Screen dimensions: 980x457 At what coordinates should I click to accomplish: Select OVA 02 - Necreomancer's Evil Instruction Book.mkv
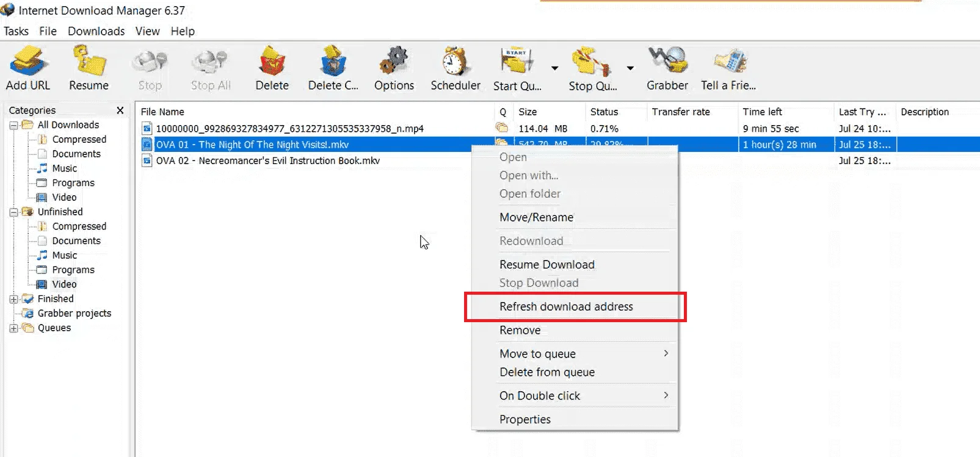coord(267,161)
